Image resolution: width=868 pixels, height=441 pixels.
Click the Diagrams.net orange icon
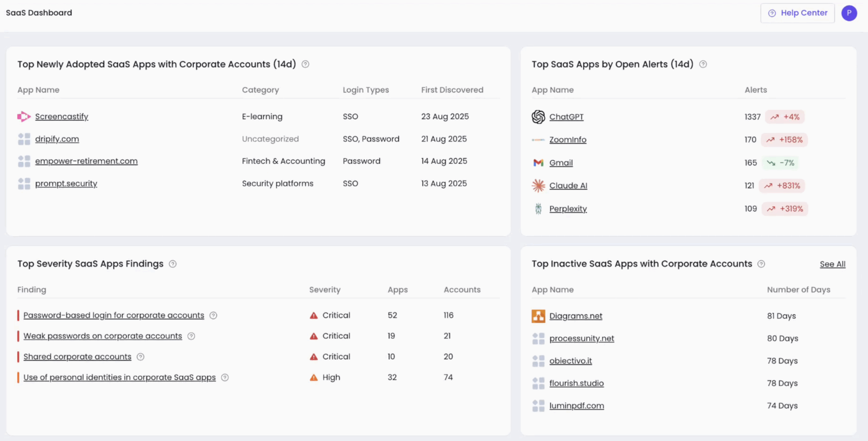click(x=538, y=316)
